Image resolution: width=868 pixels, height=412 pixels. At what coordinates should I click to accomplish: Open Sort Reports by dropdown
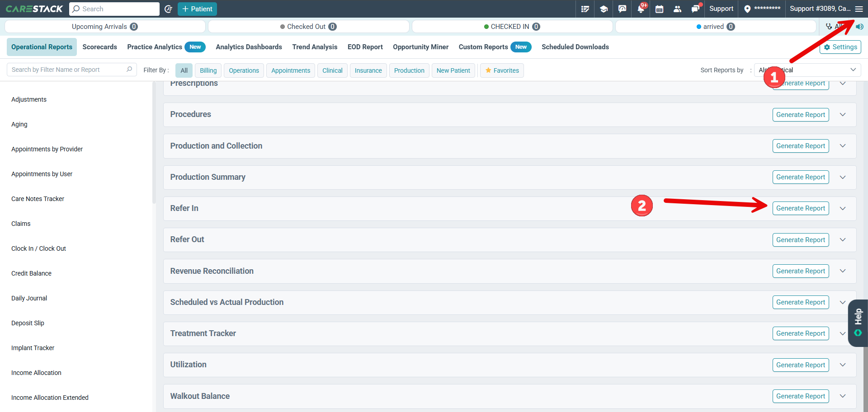pos(807,70)
